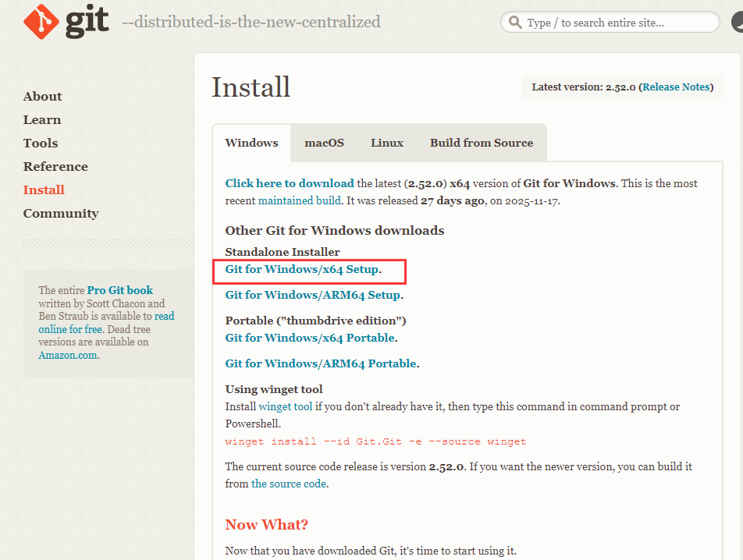The height and width of the screenshot is (560, 743).
Task: Switch to the macOS tab
Action: click(x=324, y=143)
